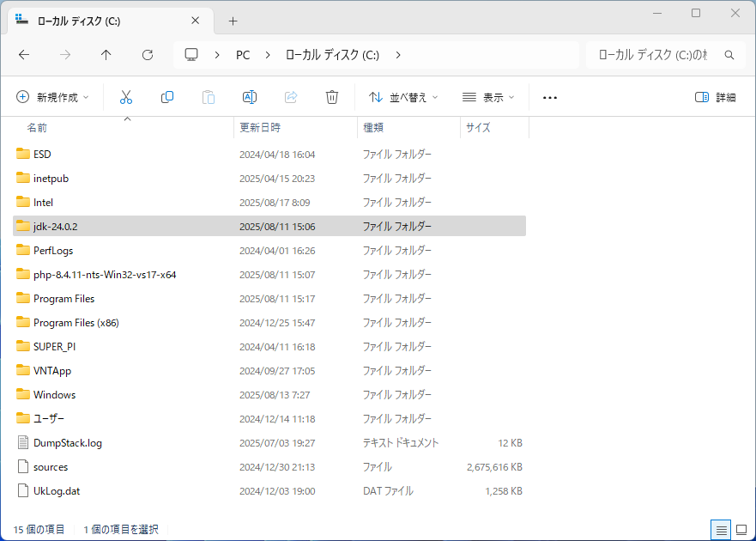Click the Up navigation arrow

pyautogui.click(x=106, y=54)
